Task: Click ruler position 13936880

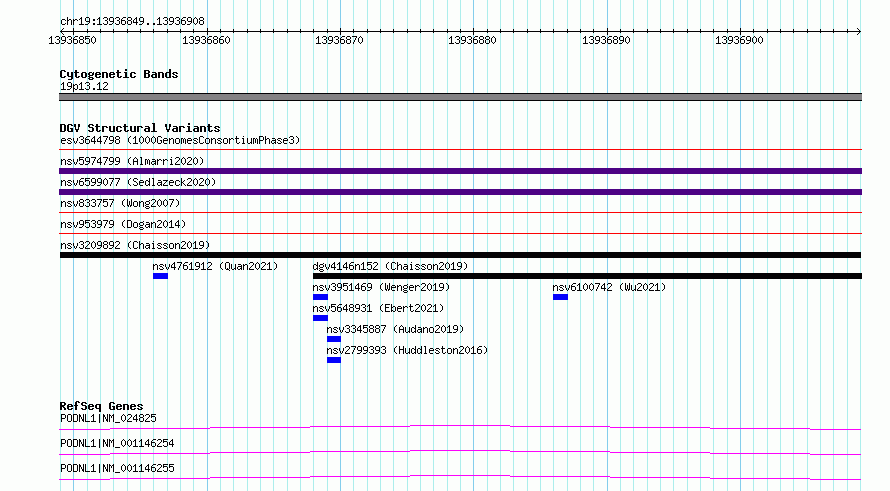Action: click(472, 40)
